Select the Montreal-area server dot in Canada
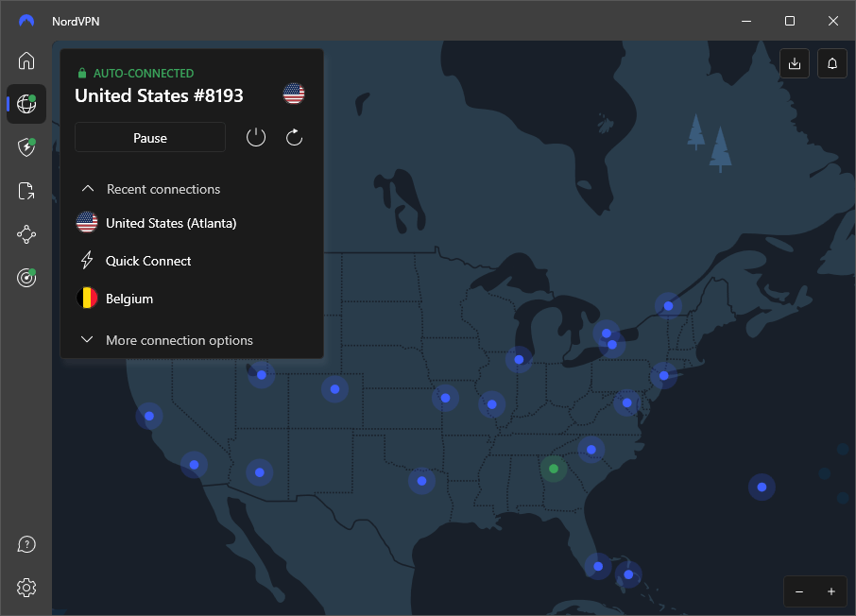 [668, 306]
